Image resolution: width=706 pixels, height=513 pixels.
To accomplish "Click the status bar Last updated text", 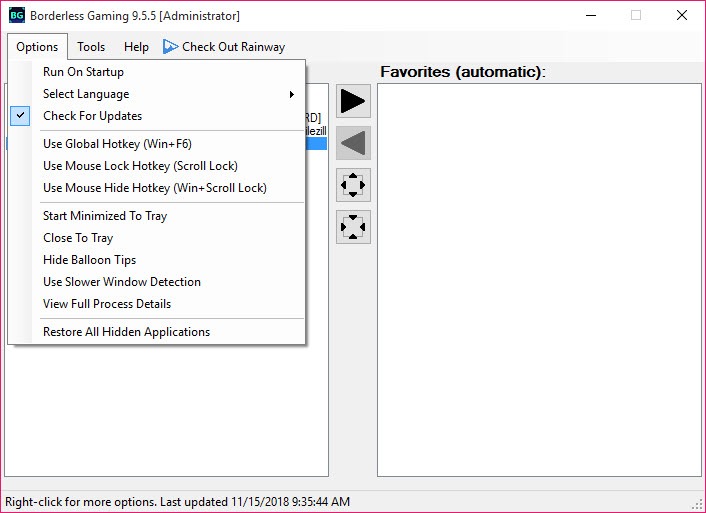I will click(255, 502).
